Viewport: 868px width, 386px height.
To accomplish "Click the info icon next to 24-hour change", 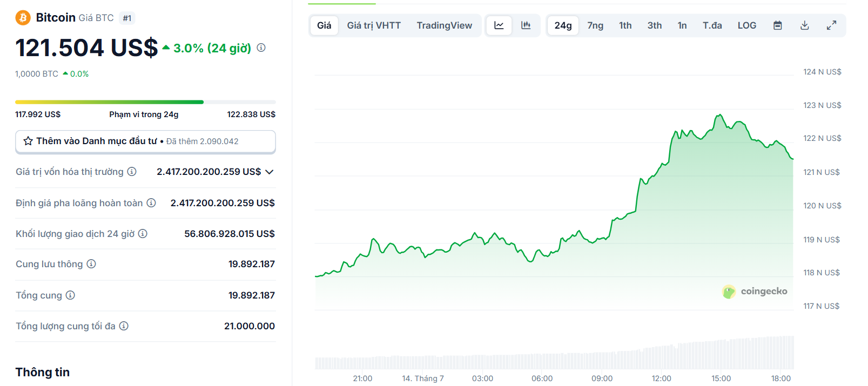I will [x=261, y=48].
